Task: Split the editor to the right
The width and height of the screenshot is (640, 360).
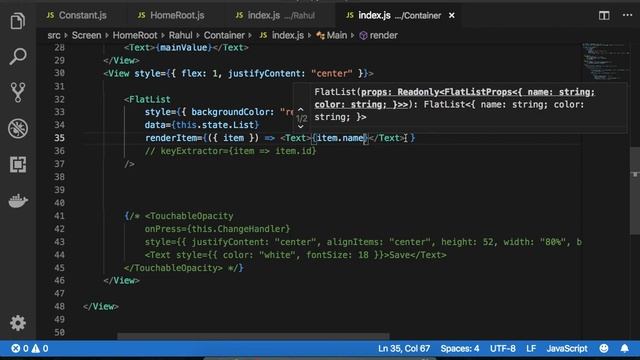Action: click(x=604, y=16)
